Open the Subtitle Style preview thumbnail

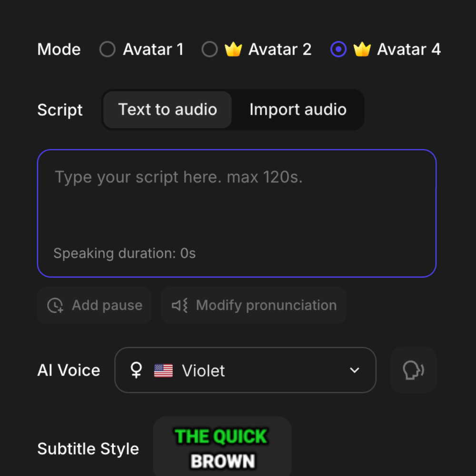pos(222,447)
